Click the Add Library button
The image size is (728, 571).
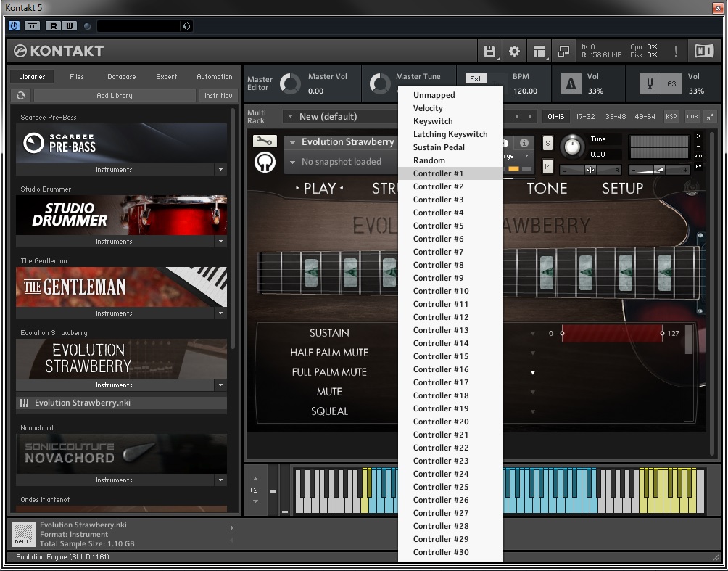click(115, 96)
